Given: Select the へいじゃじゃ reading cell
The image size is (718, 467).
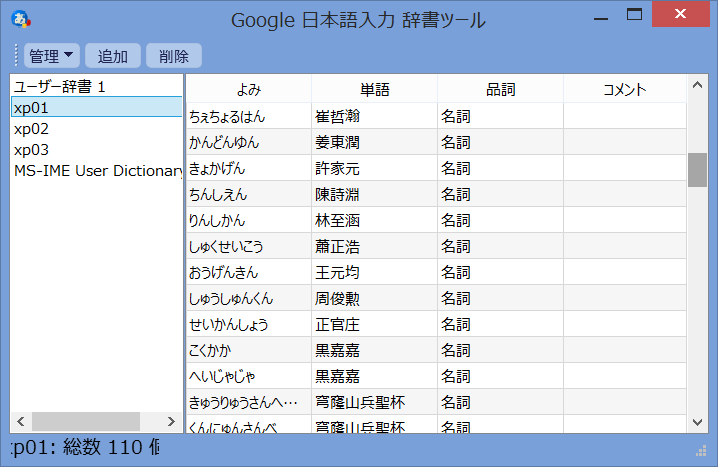Looking at the screenshot, I should point(249,377).
